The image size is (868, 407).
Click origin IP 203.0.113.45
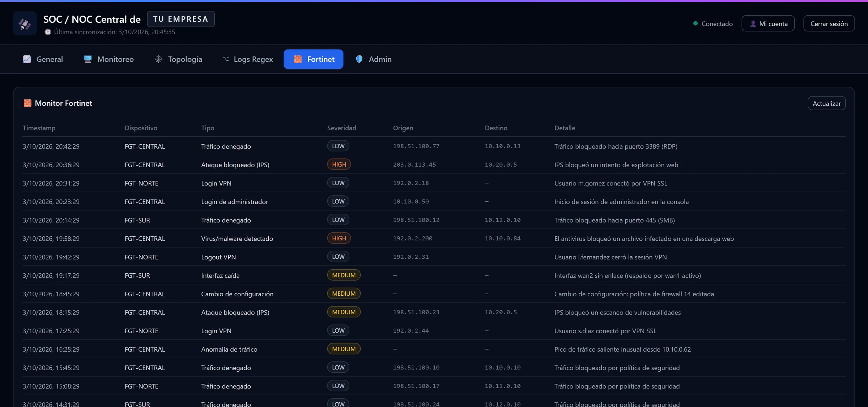414,164
